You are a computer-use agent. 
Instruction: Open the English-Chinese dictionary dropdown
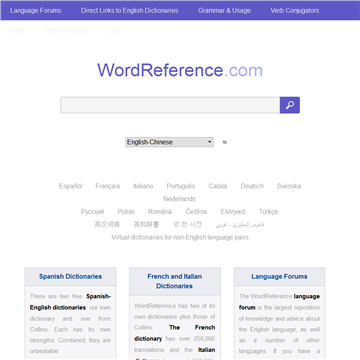[169, 142]
